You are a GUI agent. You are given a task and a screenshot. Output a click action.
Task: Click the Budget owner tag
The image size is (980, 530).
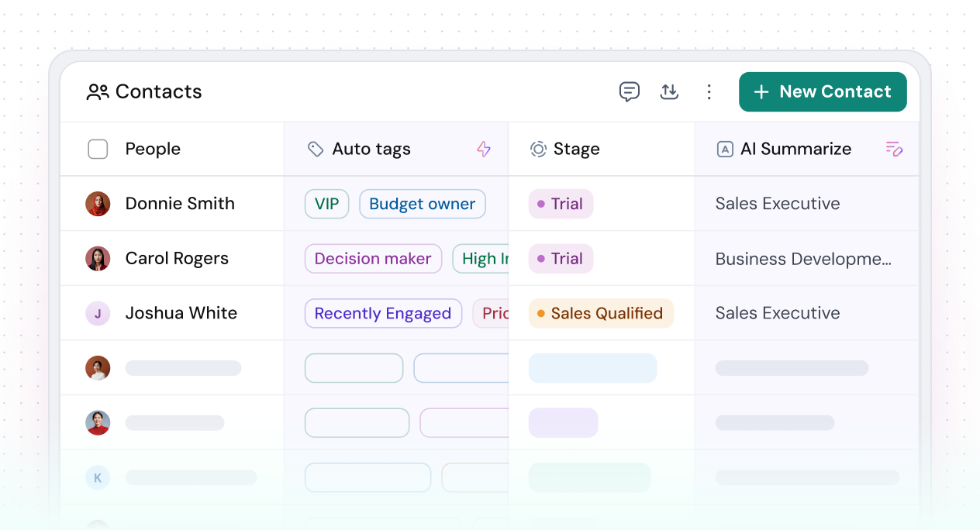pos(422,204)
